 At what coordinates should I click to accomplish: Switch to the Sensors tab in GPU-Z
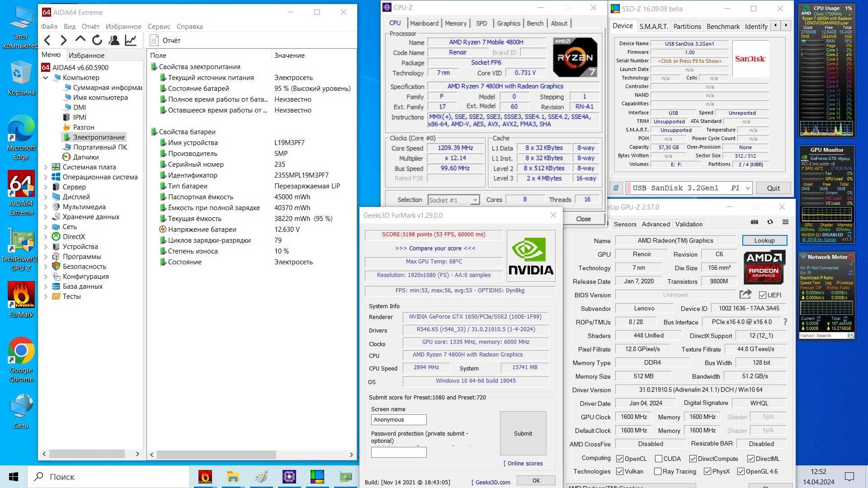pyautogui.click(x=625, y=224)
